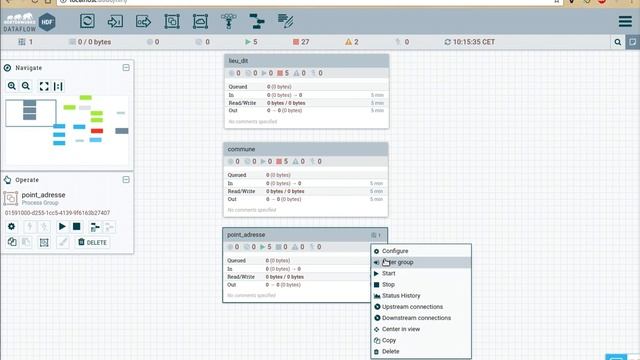Fit the flow to screen
The image size is (640, 360).
pos(44,86)
